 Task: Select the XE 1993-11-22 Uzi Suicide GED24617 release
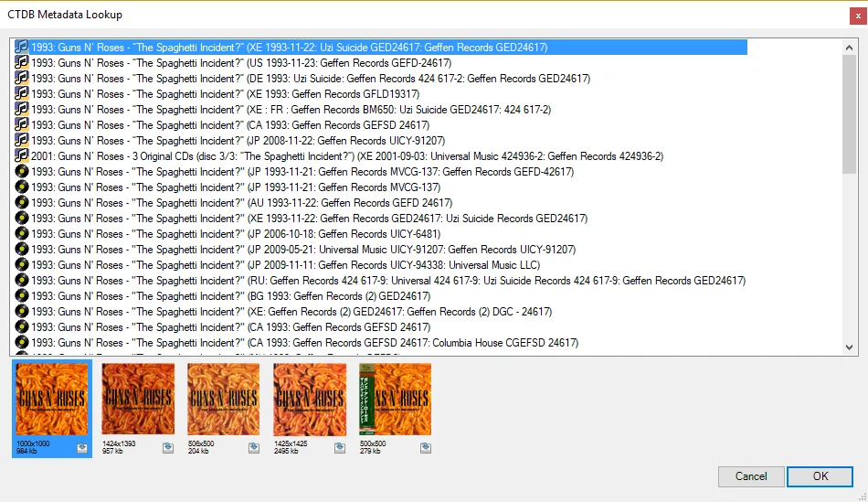click(381, 48)
